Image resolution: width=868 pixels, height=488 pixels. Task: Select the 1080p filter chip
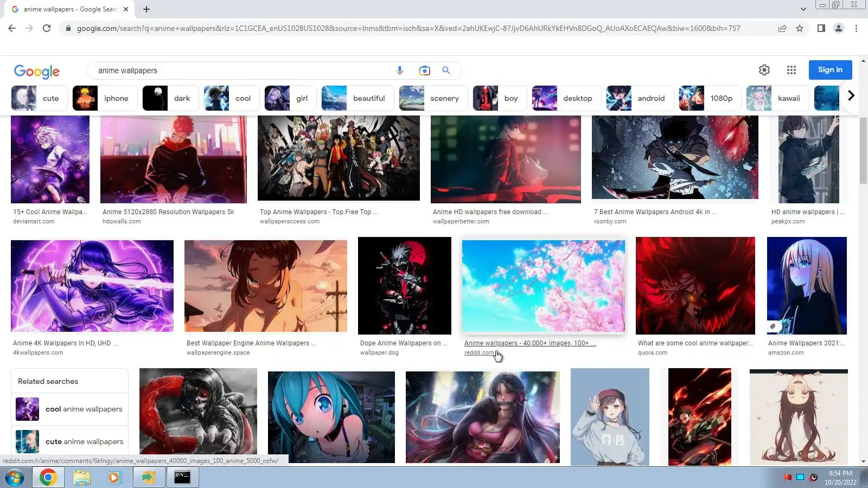tap(710, 98)
